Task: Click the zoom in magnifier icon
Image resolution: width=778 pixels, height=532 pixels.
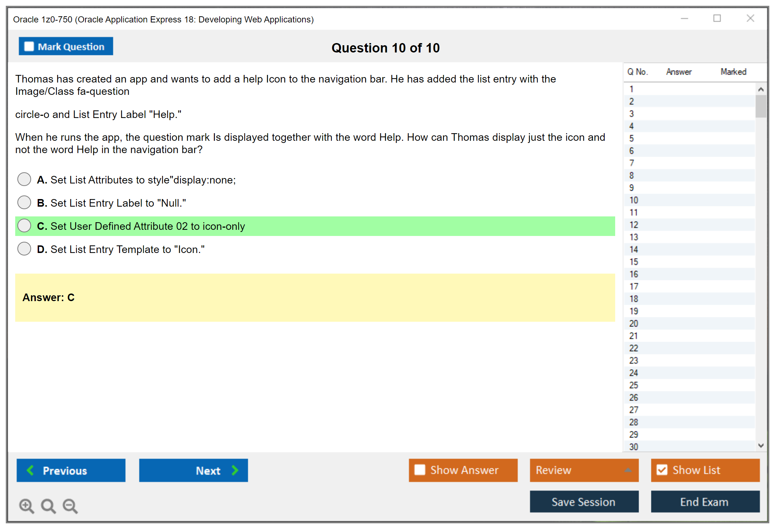Action: coord(26,506)
